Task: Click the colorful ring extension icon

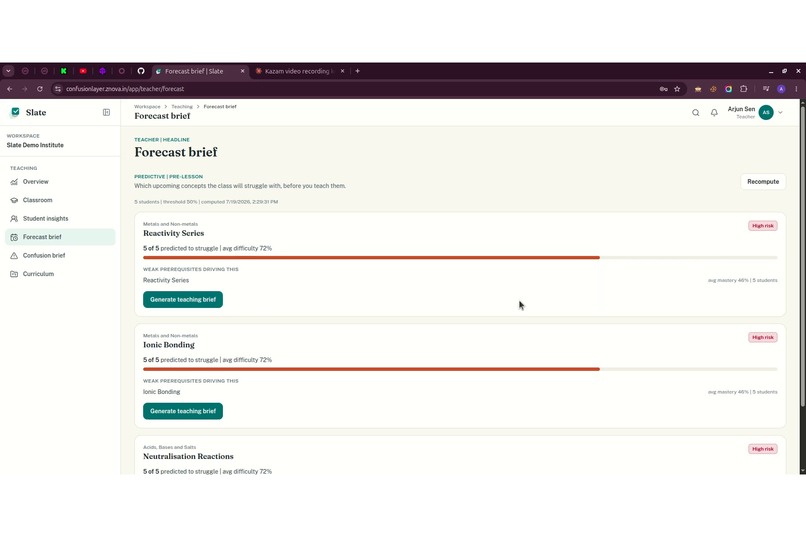Action: coord(728,89)
